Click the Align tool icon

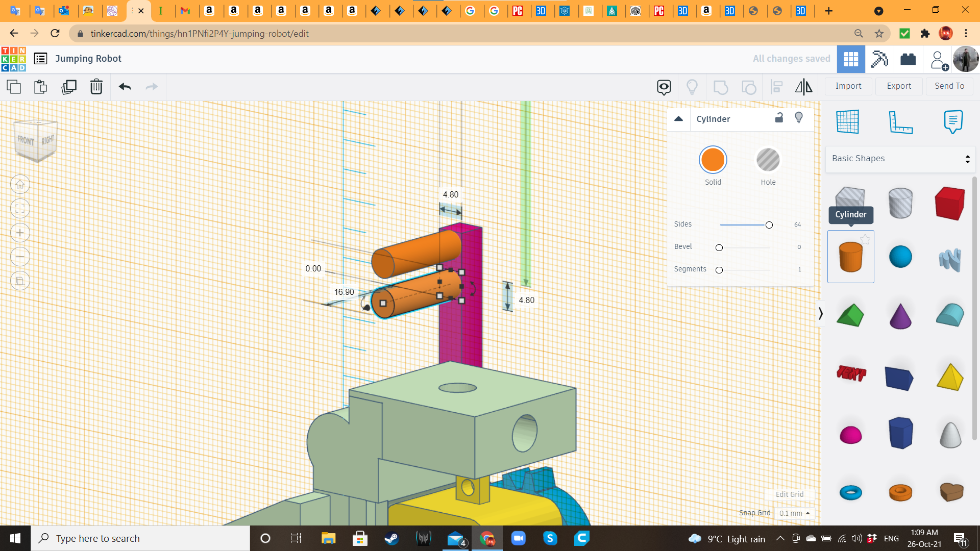(x=776, y=87)
